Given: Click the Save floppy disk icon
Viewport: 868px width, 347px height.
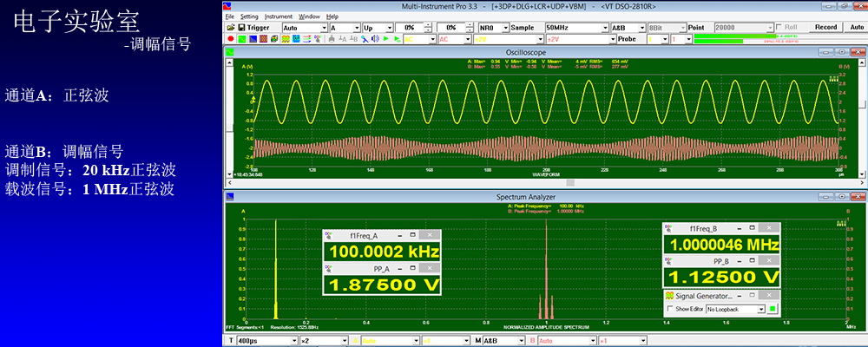Looking at the screenshot, I should pyautogui.click(x=241, y=27).
